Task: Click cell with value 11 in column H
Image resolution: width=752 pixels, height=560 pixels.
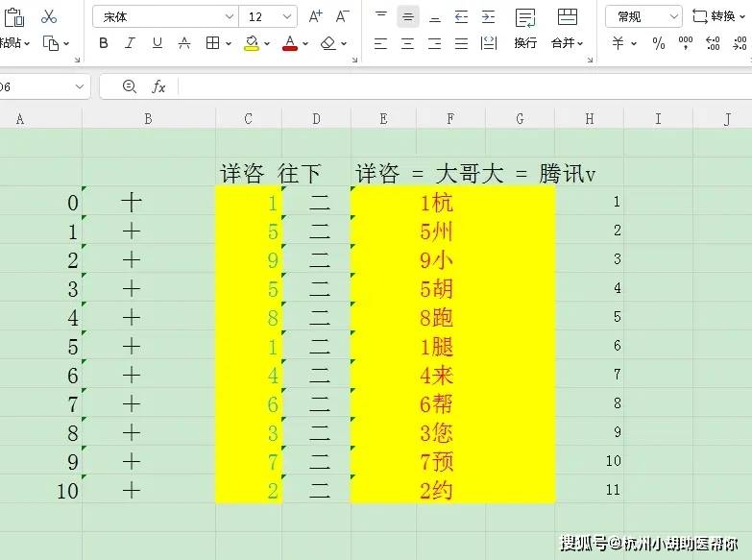Action: (590, 489)
